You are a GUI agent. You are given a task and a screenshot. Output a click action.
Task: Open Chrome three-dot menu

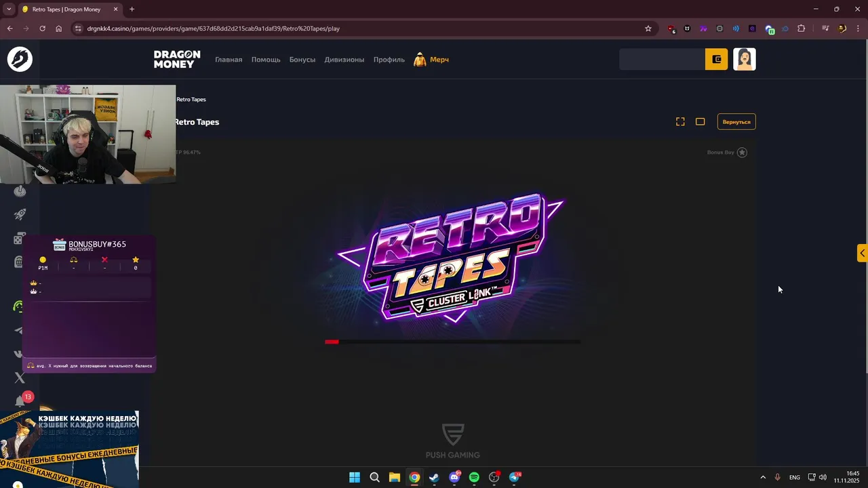[858, 28]
